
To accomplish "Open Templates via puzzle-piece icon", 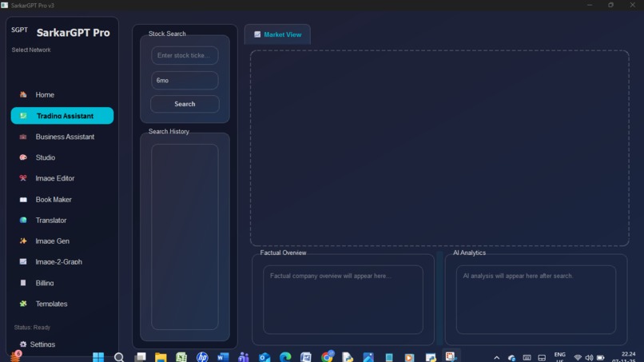I will pyautogui.click(x=23, y=304).
